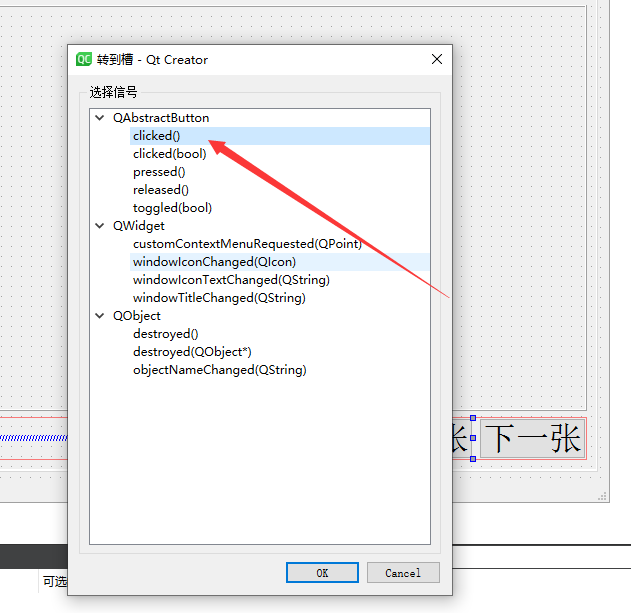Select customContextMenuRequested(QPoint) signal
The image size is (631, 613).
coord(247,244)
